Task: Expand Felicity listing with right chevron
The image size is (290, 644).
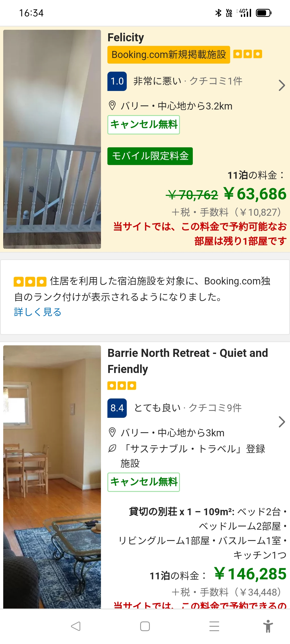Action: pos(281,86)
